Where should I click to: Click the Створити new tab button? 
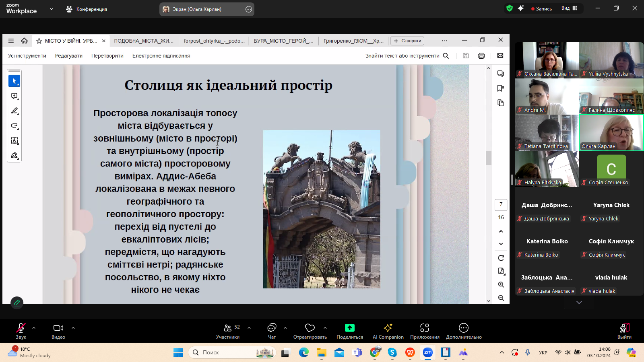(x=407, y=41)
